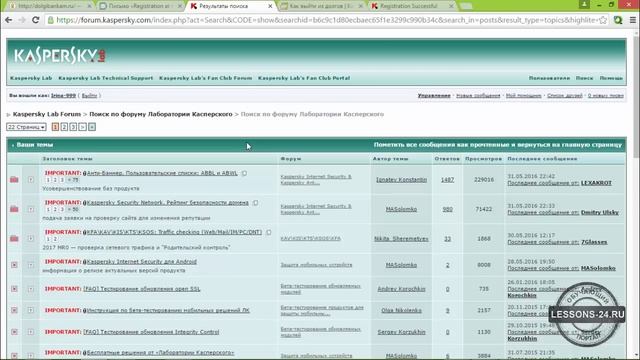Click status icon of Integrity Control topic row
This screenshot has height=360, width=640.
pos(14,332)
